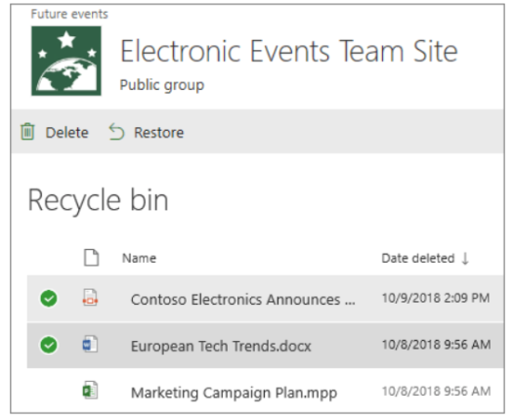Viewport: 514px width, 420px height.
Task: Click the Public group label
Action: pos(162,85)
